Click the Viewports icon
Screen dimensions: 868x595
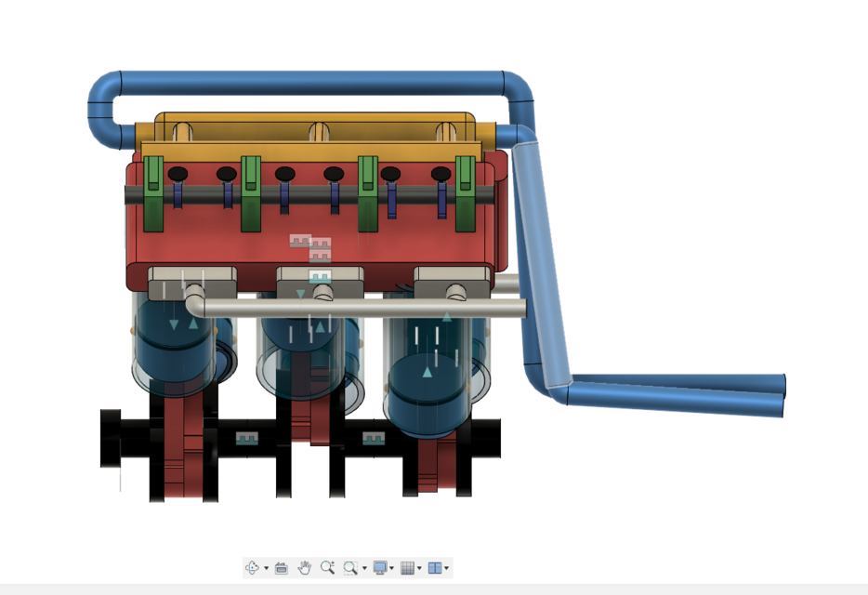coord(435,567)
